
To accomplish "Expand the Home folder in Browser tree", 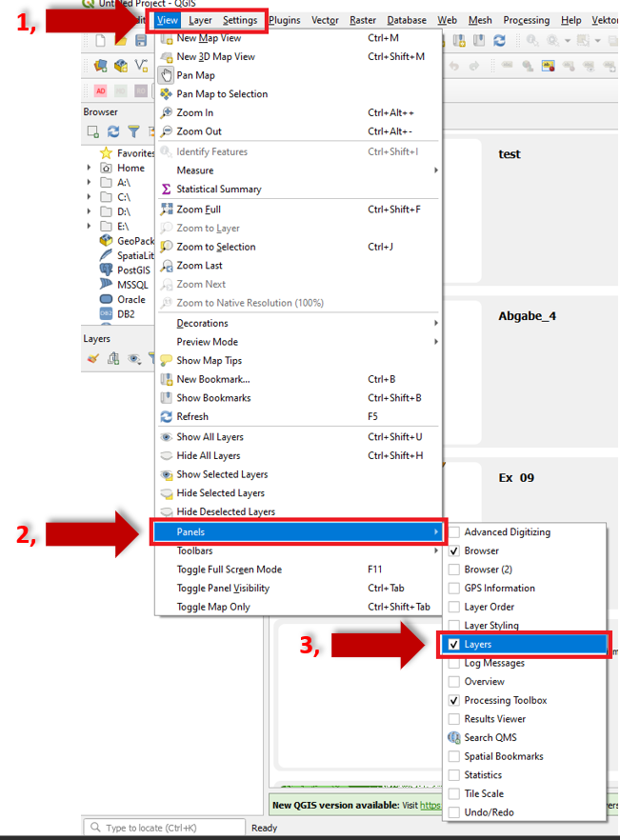I will coord(90,168).
